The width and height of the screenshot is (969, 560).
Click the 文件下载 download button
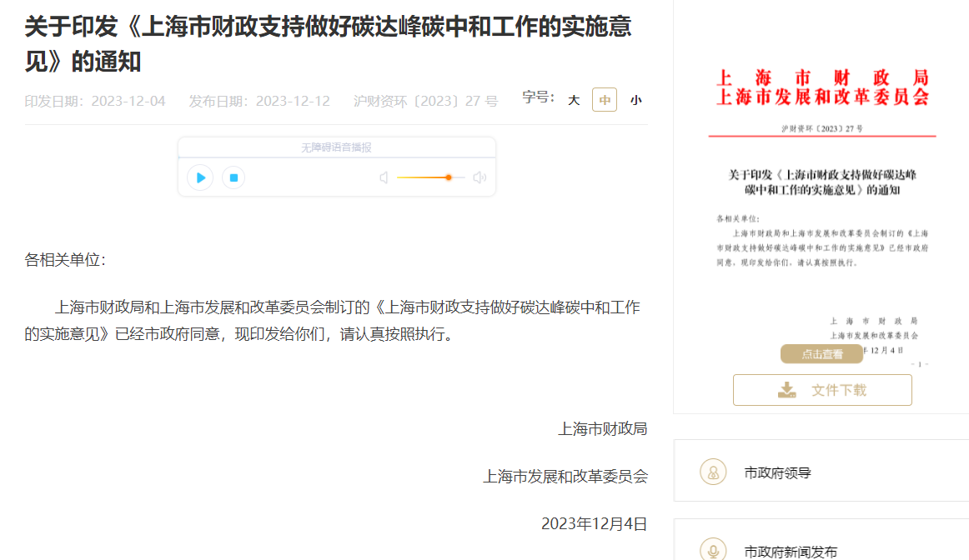[822, 389]
